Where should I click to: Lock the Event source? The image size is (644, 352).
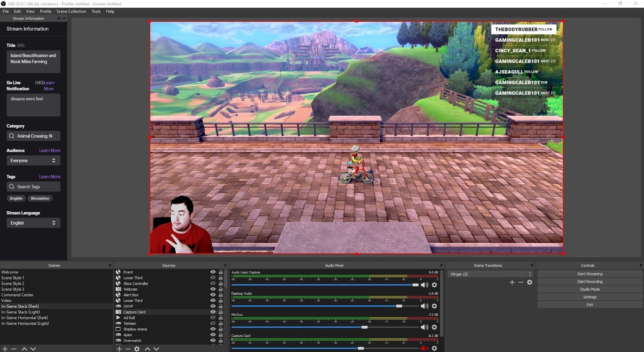click(221, 272)
